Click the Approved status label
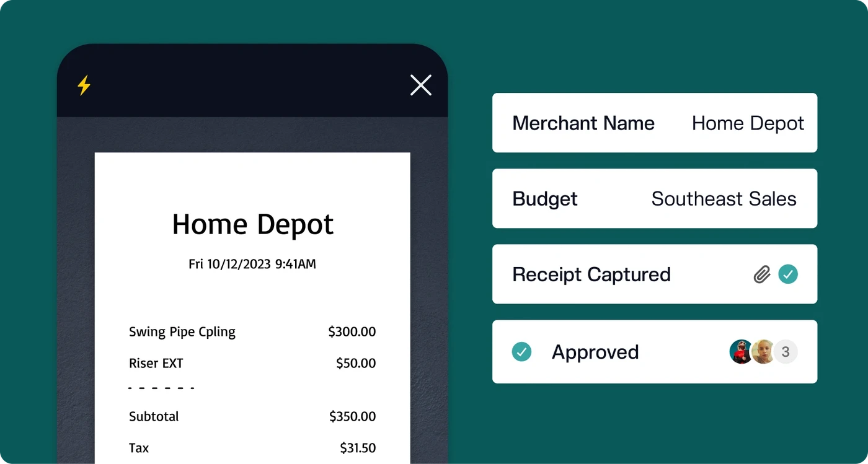The image size is (868, 464). click(595, 352)
